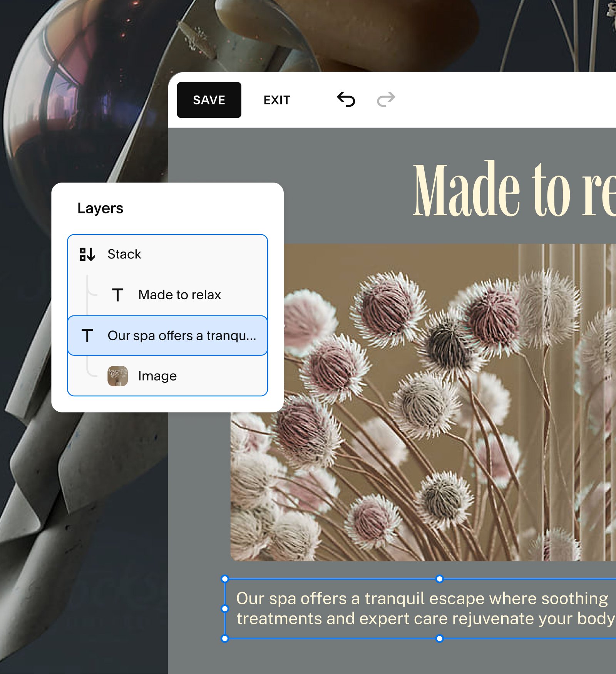Click the text icon beside 'Made to relax'
This screenshot has width=616, height=674.
pyautogui.click(x=117, y=295)
